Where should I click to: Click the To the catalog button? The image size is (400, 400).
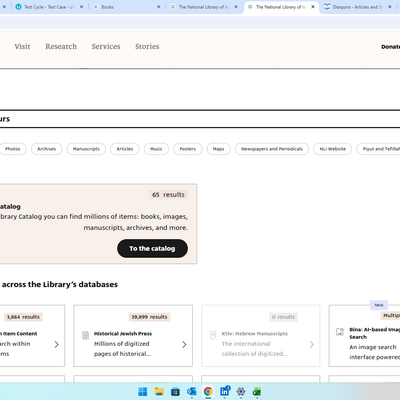152,248
